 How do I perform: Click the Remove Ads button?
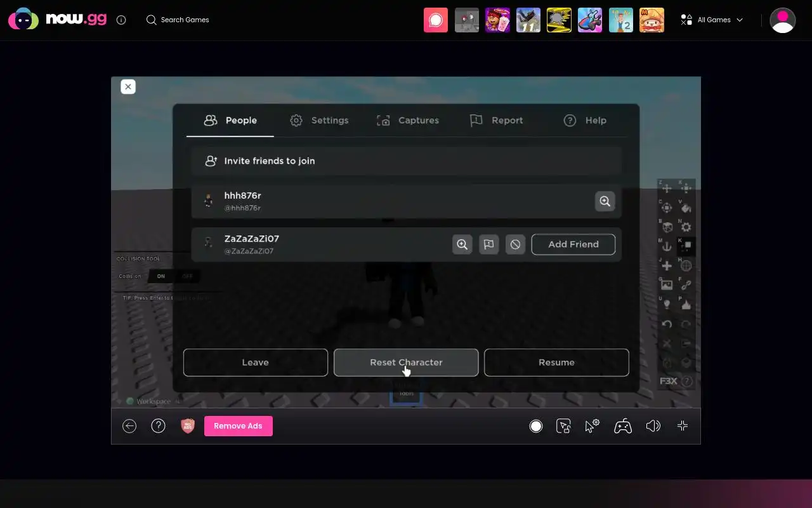coord(239,426)
